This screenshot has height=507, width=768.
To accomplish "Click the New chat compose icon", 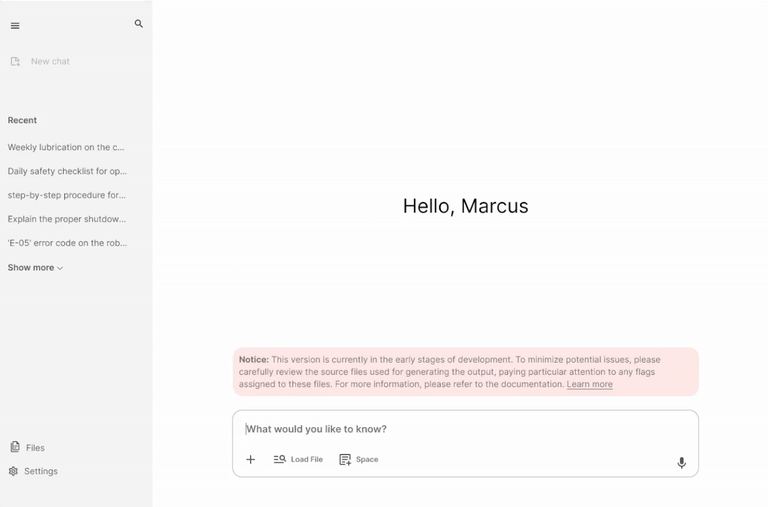I will point(15,62).
